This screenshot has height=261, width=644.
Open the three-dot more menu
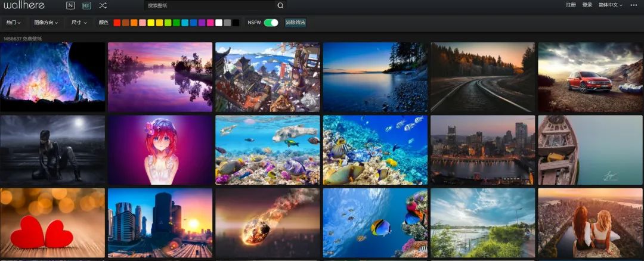(634, 5)
